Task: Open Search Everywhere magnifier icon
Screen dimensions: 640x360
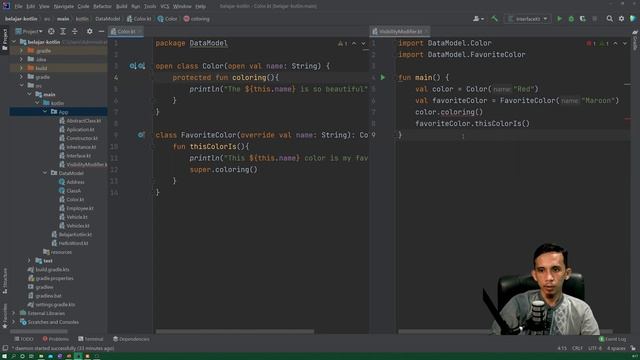Action: (609, 19)
